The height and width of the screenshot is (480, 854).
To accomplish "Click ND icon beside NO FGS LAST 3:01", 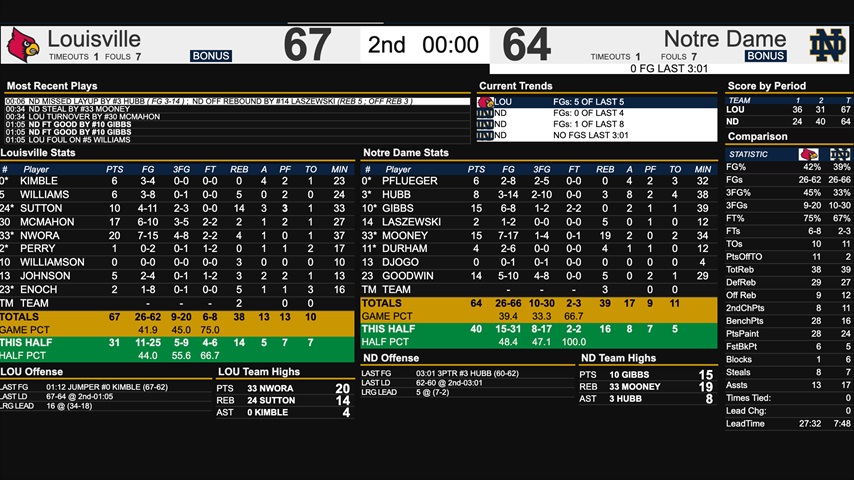I will [486, 135].
